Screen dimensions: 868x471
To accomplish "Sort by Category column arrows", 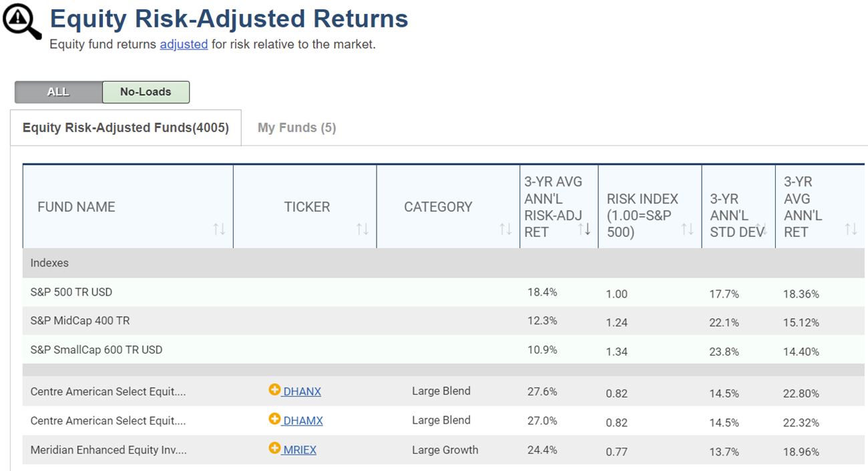I will [x=505, y=229].
